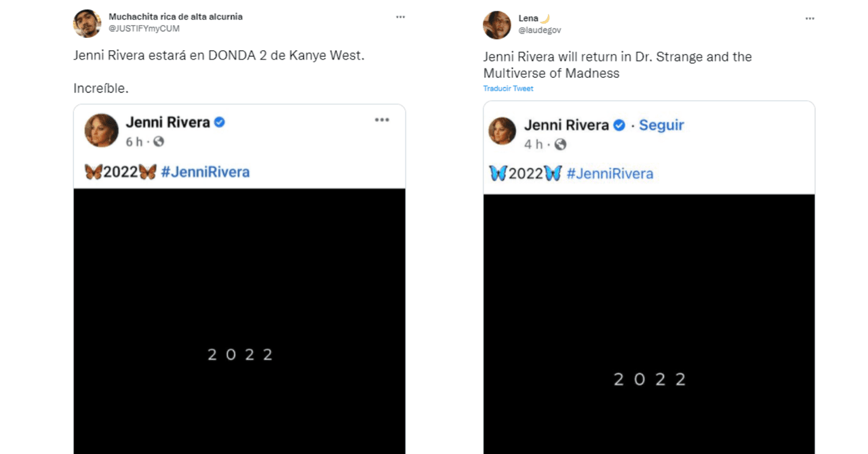Click the Seguir button to follow Jenni Rivera
Viewport: 868px width, 454px height.
tap(661, 125)
